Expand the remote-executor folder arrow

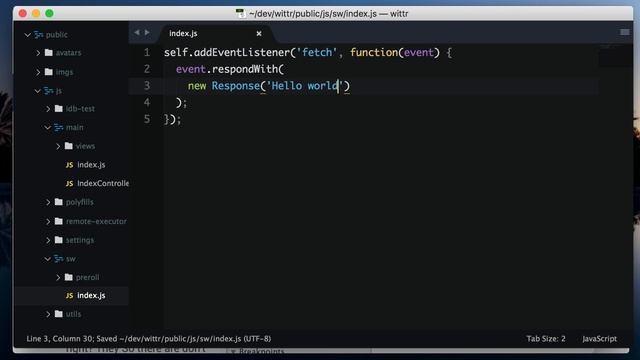(48, 222)
